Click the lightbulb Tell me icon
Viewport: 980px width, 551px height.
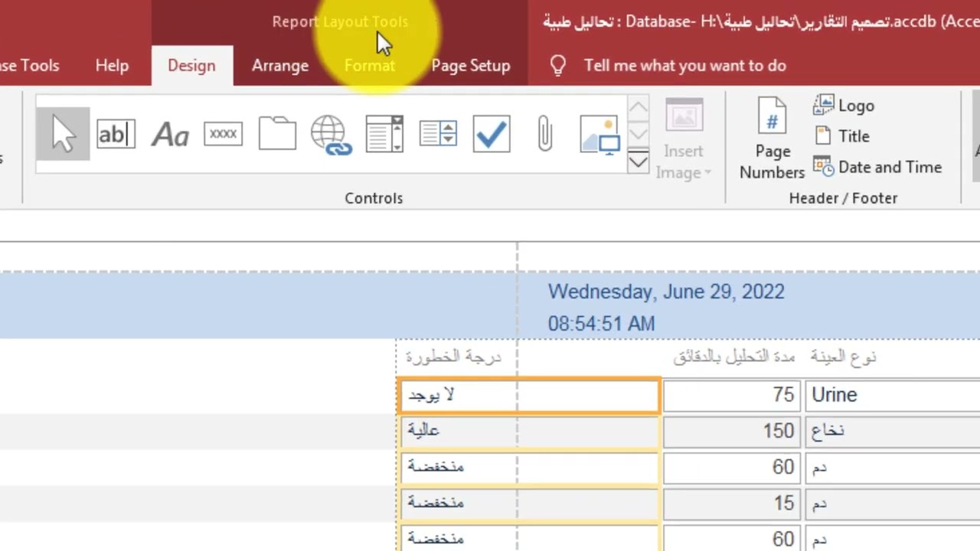coord(557,66)
